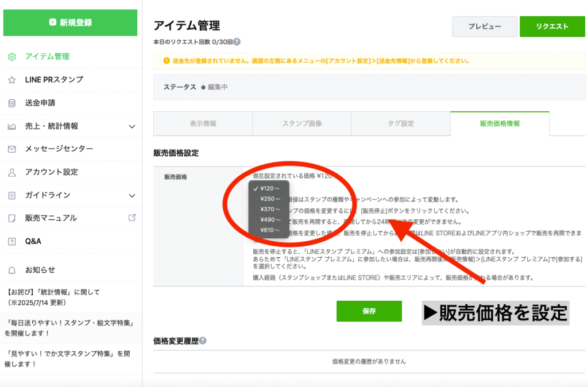Click the 売上・統計情報 chart icon
The image size is (588, 387).
(x=12, y=126)
